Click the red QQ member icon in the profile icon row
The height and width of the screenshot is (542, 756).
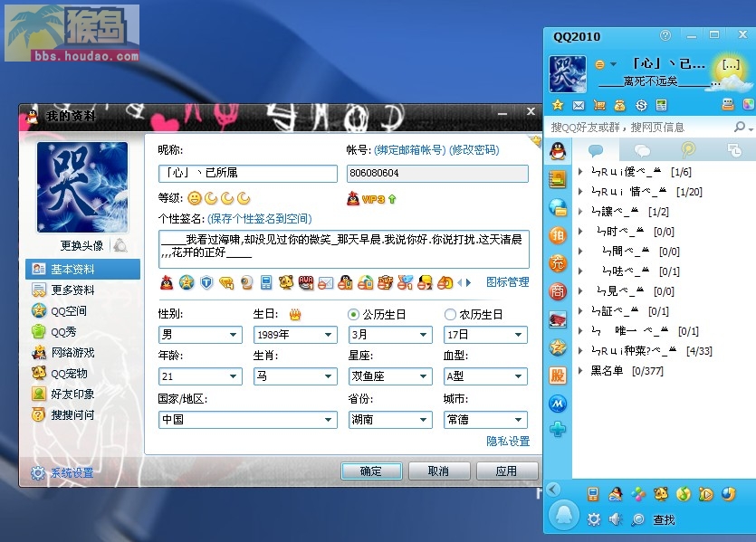[167, 282]
